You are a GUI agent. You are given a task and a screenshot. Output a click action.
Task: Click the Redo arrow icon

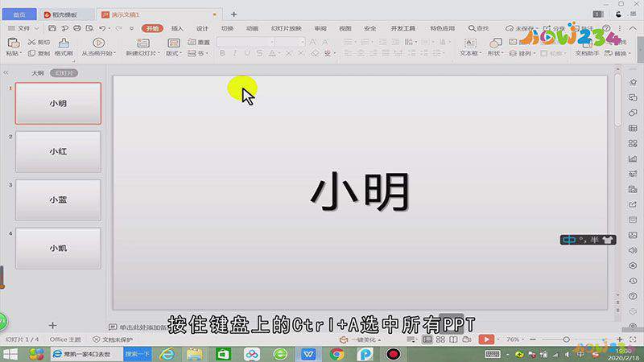(118, 28)
